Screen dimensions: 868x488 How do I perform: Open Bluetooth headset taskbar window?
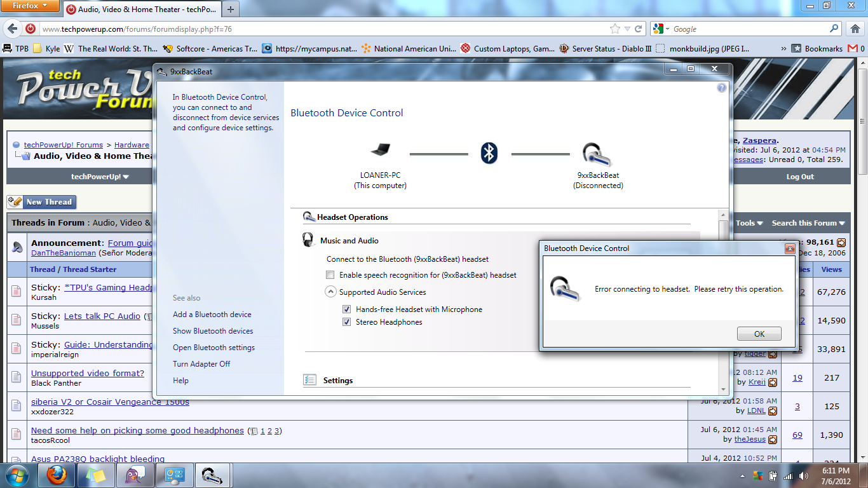click(x=212, y=475)
